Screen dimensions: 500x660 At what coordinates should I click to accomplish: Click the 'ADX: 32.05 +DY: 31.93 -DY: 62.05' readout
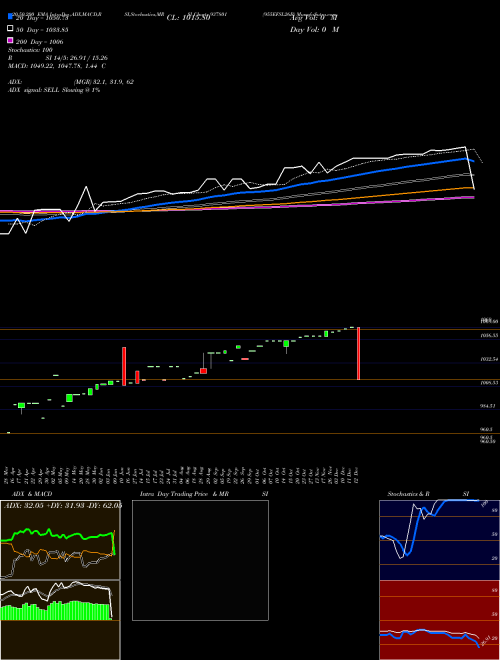pyautogui.click(x=63, y=505)
